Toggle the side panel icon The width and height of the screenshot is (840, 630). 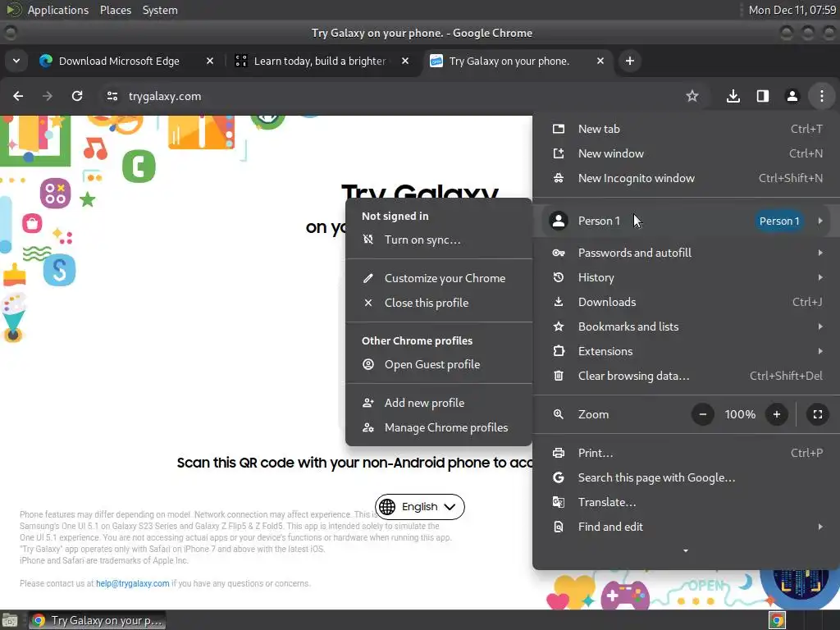[762, 96]
